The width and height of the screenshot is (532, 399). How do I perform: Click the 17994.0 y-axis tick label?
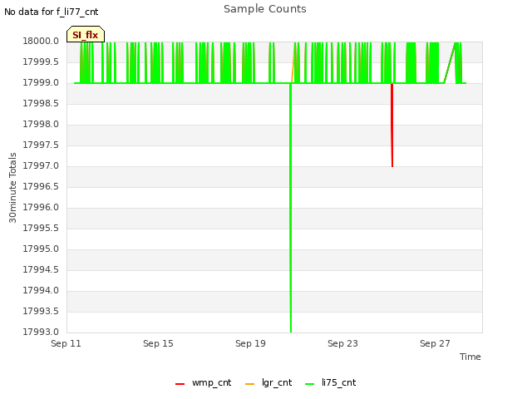tap(41, 290)
